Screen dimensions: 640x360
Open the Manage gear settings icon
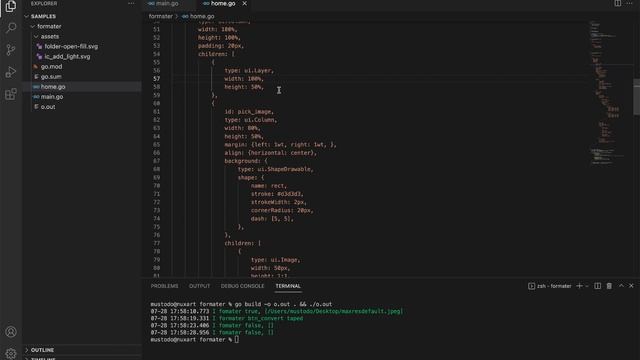(x=11, y=353)
